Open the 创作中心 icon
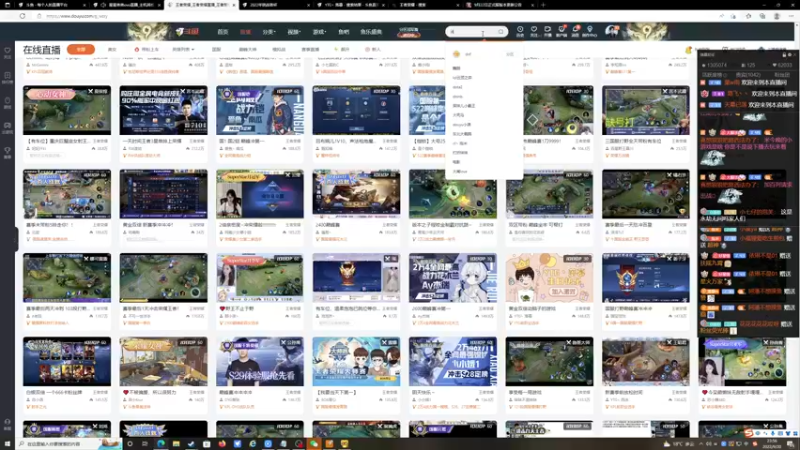Image resolution: width=800 pixels, height=450 pixels. coord(589,31)
